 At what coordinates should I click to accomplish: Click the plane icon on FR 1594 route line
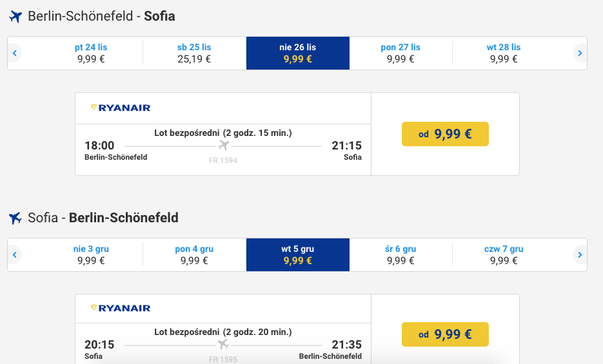click(x=223, y=146)
